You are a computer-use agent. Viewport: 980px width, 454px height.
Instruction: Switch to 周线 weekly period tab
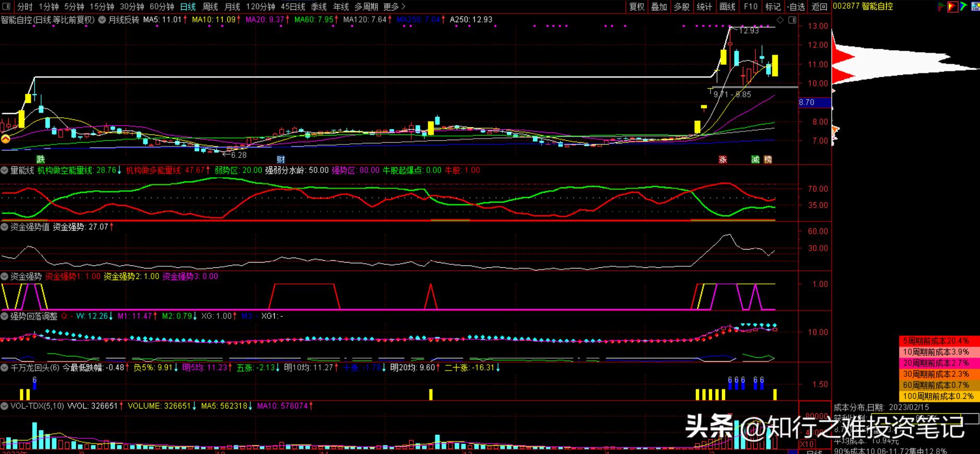pos(210,7)
